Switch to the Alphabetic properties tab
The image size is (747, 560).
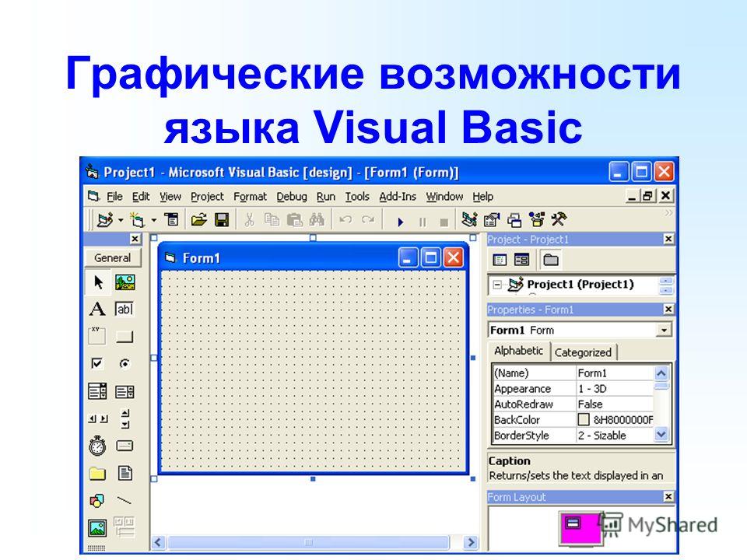(x=518, y=351)
